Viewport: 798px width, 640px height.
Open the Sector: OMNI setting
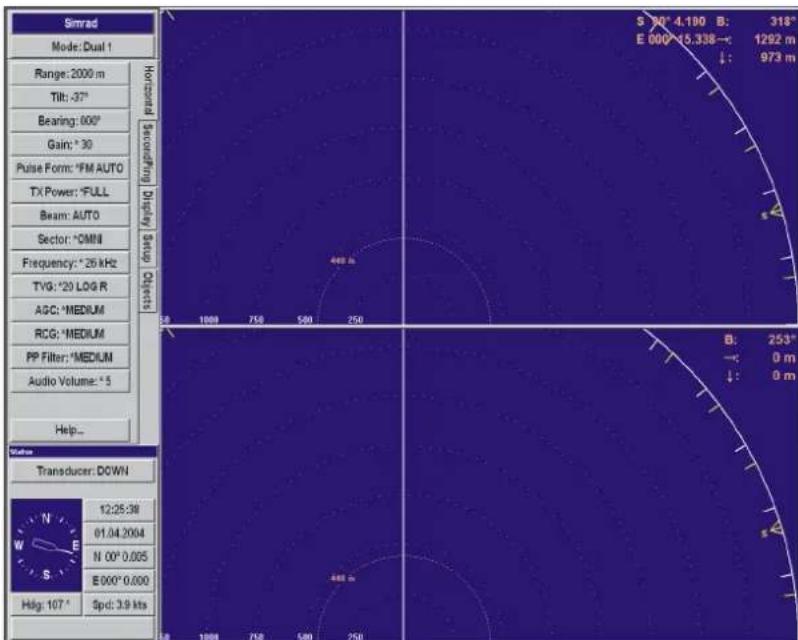point(70,239)
